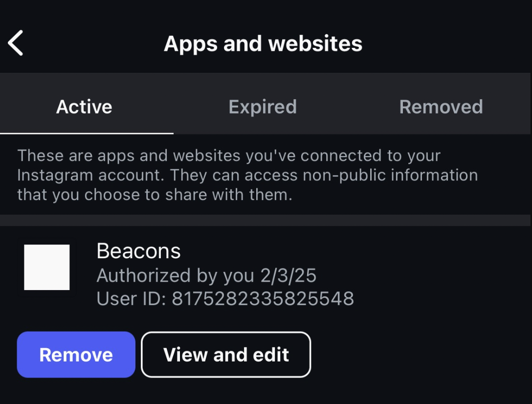This screenshot has width=532, height=404.
Task: Click the word Remove on the blue button
Action: click(x=76, y=355)
